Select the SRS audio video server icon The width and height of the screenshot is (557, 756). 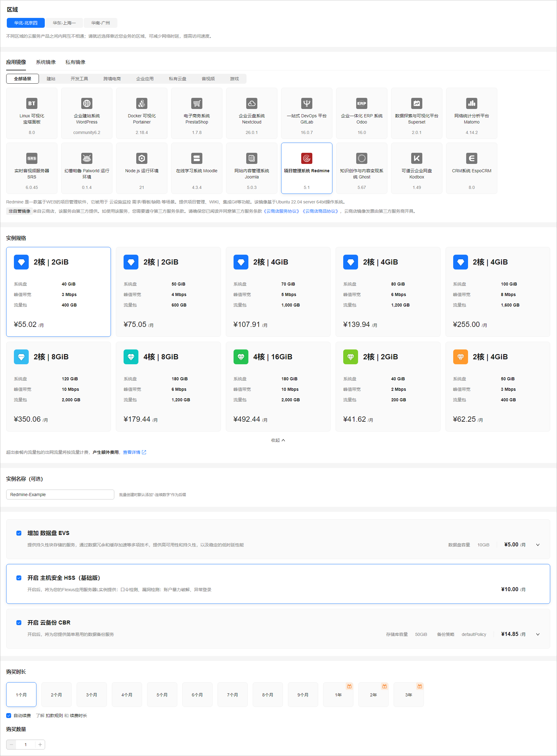pyautogui.click(x=32, y=158)
